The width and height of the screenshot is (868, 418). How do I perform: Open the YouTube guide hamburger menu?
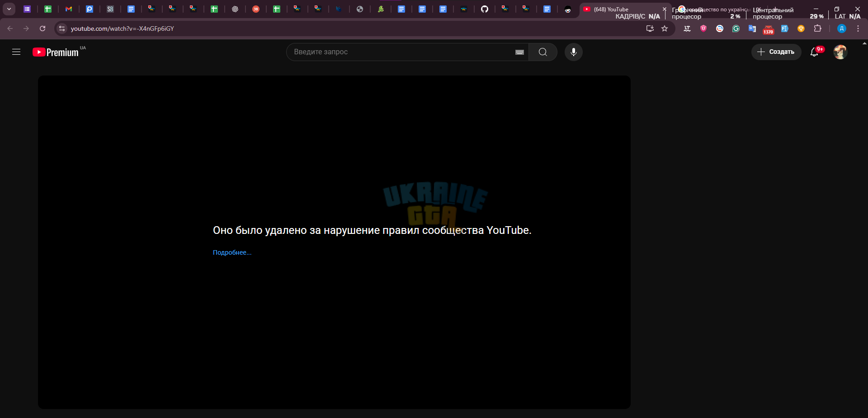click(16, 52)
